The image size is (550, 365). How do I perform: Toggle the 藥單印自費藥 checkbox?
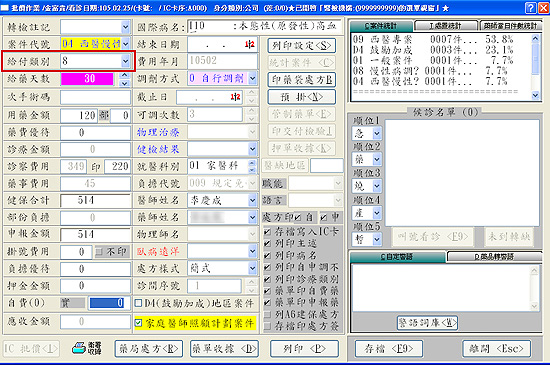pyautogui.click(x=267, y=291)
